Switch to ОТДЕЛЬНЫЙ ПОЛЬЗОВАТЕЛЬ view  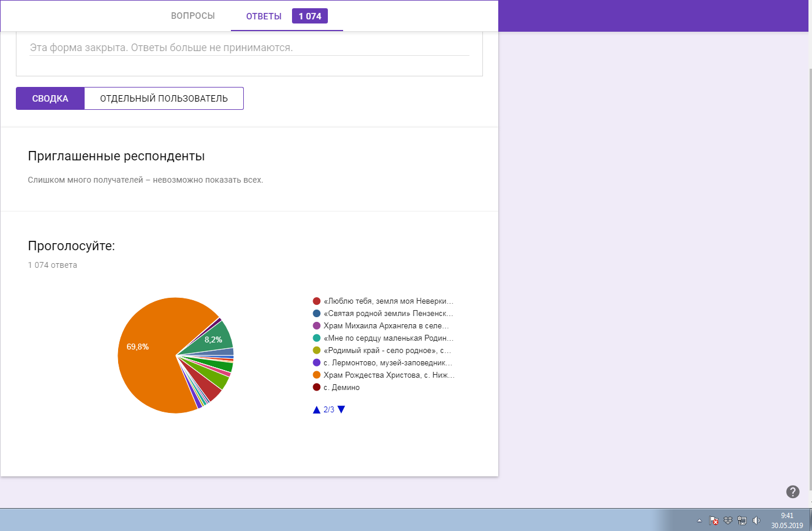pos(164,99)
